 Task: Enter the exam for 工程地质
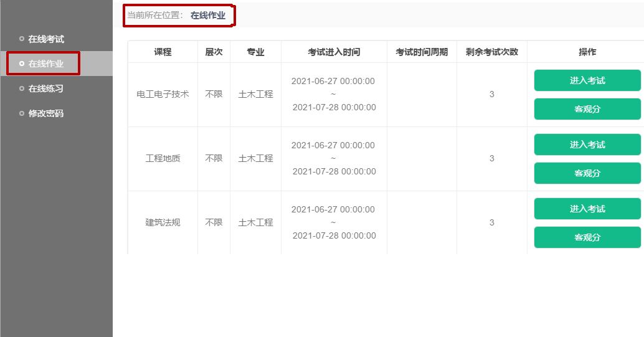click(x=587, y=145)
